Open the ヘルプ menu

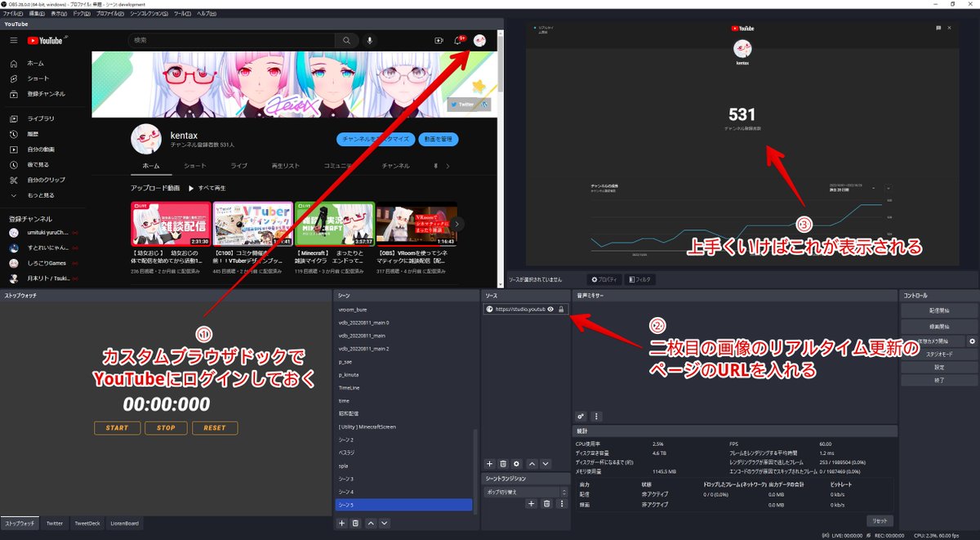click(206, 14)
